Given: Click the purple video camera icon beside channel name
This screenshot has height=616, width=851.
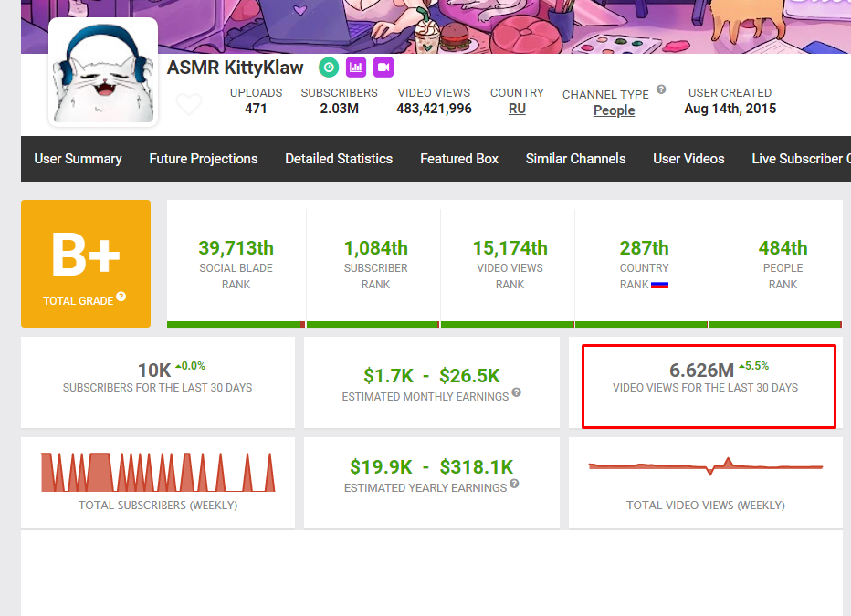Looking at the screenshot, I should 383,68.
